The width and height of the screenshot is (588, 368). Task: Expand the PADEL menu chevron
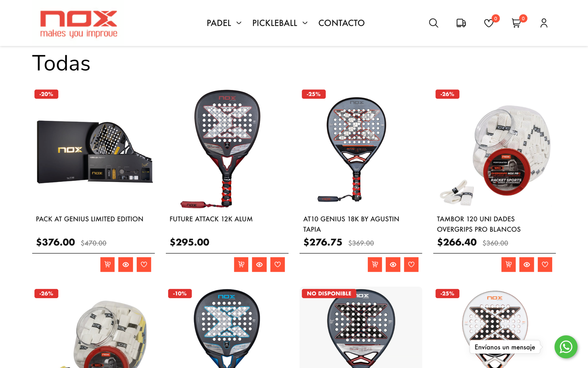[239, 23]
